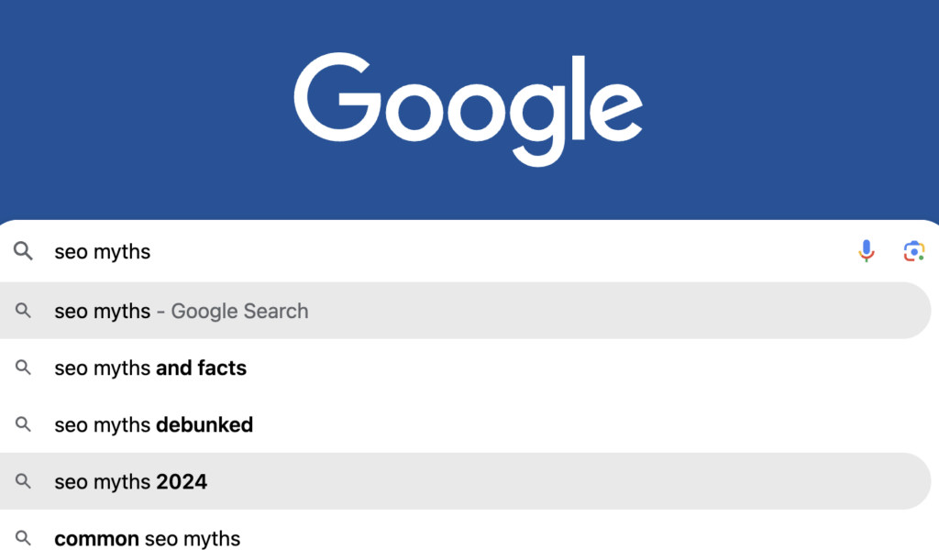Select the 'common seo myths' suggestion
The width and height of the screenshot is (939, 560).
tap(148, 538)
